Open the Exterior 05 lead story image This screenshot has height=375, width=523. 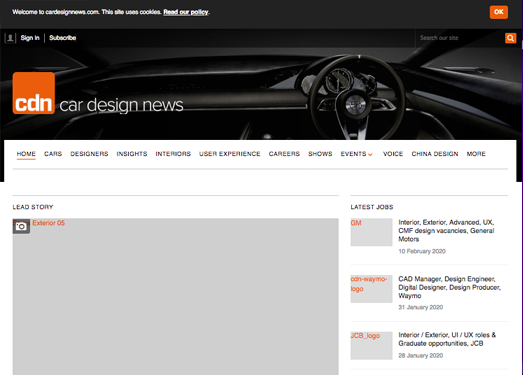[175, 297]
